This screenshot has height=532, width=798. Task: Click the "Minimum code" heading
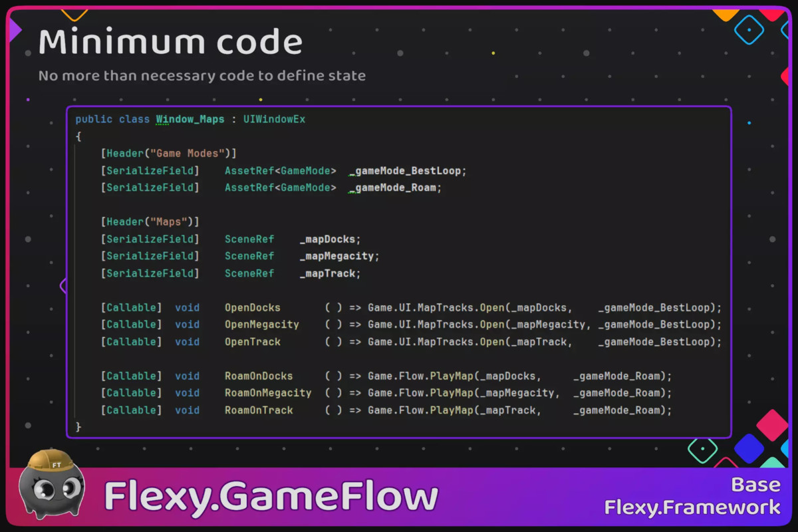click(x=170, y=43)
